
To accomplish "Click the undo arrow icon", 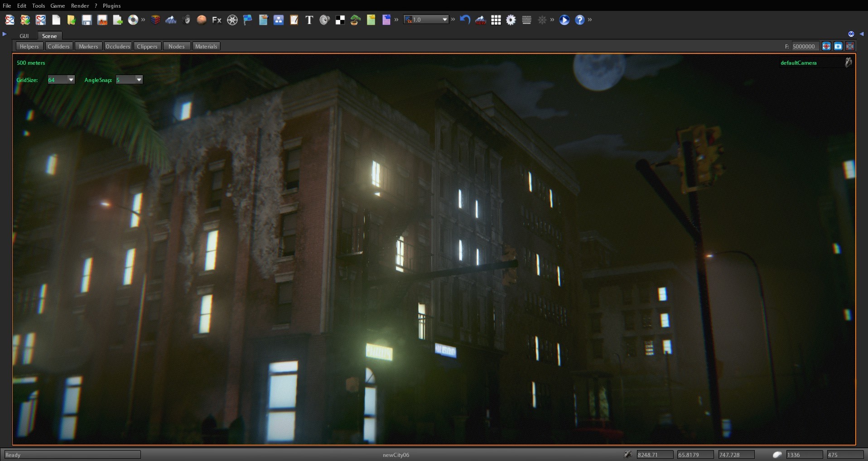I will point(465,20).
